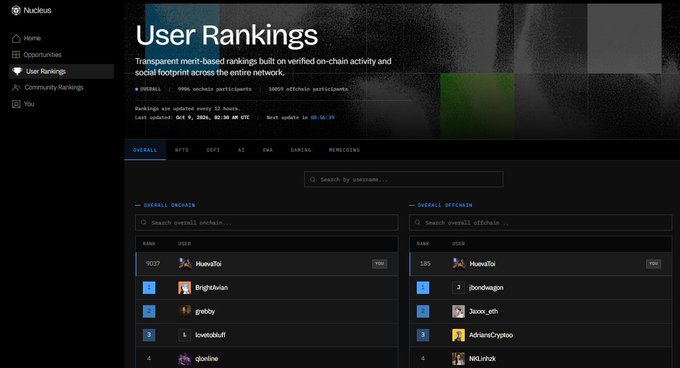
Task: Click the last updated date text
Action: (212, 117)
